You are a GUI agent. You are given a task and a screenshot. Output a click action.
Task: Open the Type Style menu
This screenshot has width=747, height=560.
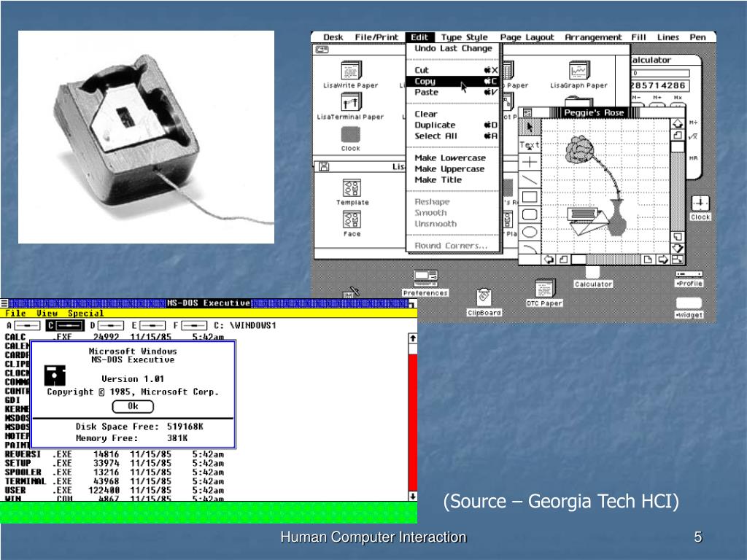click(464, 37)
